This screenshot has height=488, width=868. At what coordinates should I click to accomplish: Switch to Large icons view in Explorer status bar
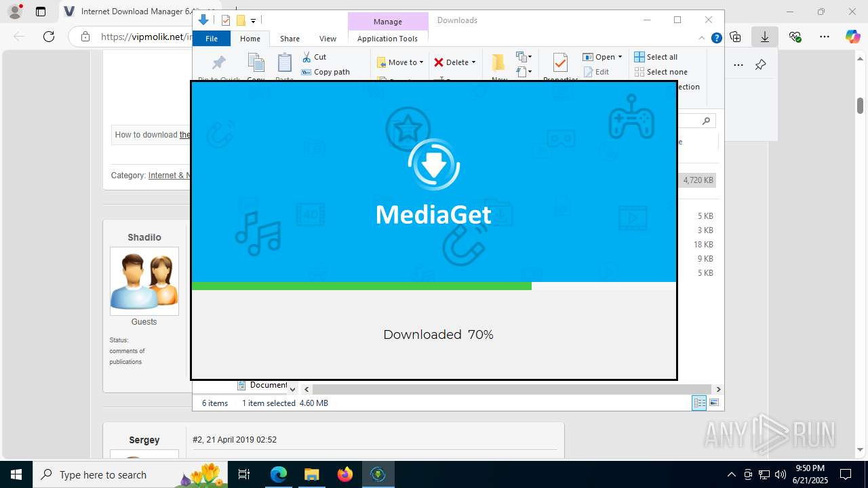pos(713,403)
